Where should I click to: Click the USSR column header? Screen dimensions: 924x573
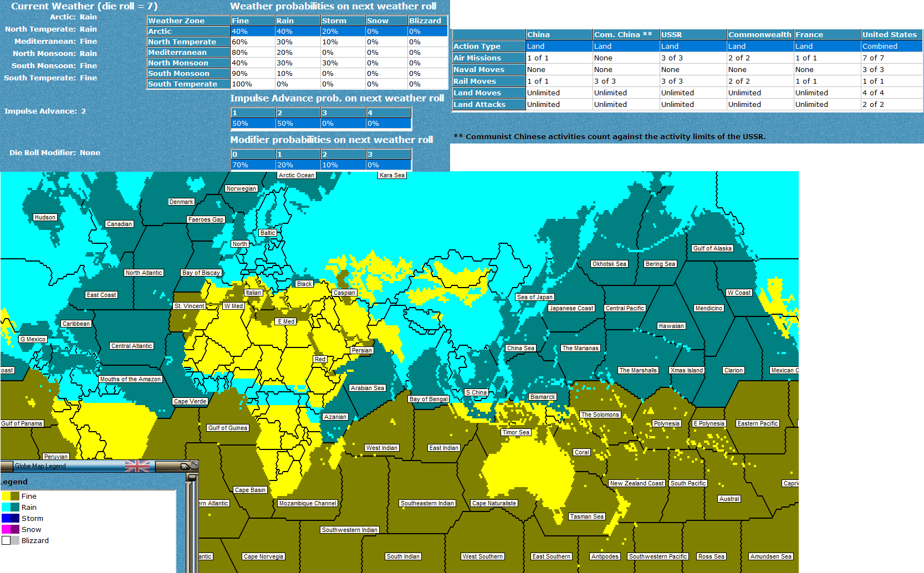click(x=693, y=35)
